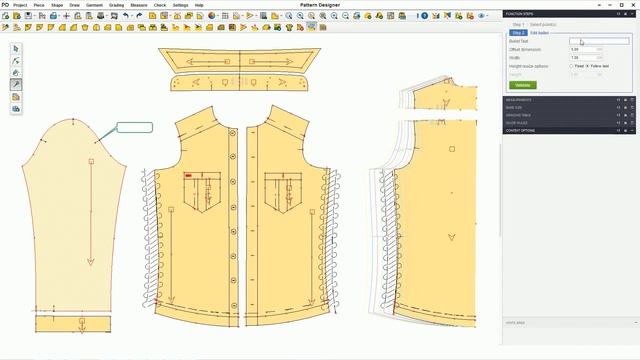Click the red marker on left pocket
The width and height of the screenshot is (640, 360).
(188, 176)
